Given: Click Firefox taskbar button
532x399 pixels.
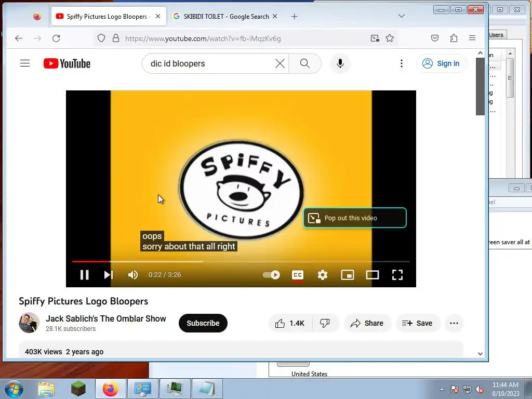Looking at the screenshot, I should click(111, 389).
